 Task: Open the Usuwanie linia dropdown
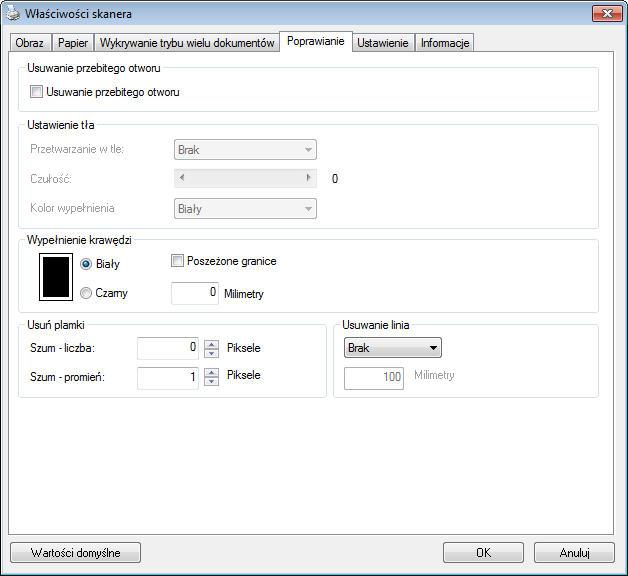click(x=392, y=348)
